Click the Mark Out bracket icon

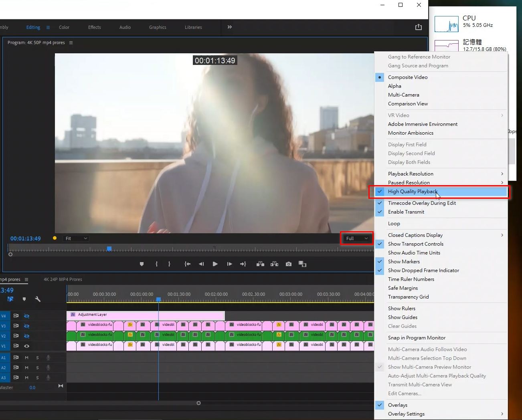click(169, 264)
